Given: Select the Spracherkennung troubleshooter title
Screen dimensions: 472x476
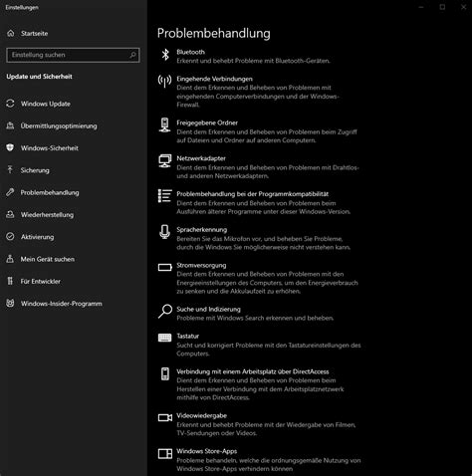Looking at the screenshot, I should (x=202, y=230).
